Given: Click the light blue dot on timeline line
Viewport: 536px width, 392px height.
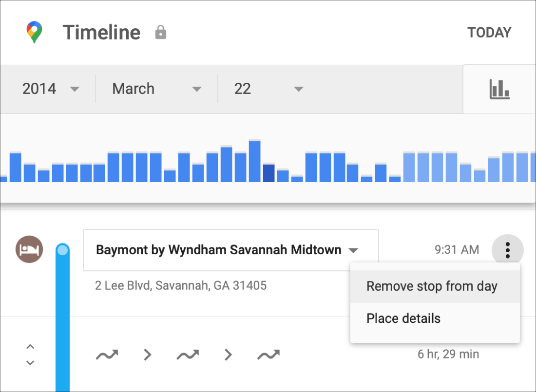Looking at the screenshot, I should [62, 250].
